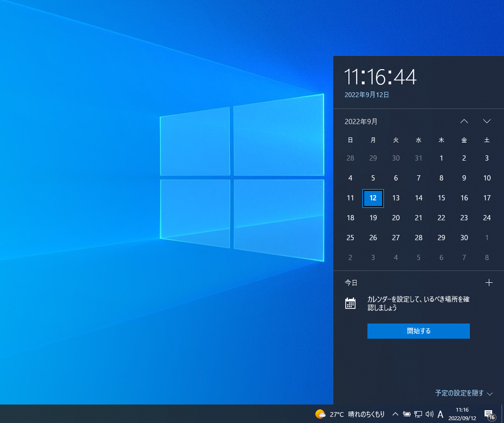Select date 23 in the calendar
The image size is (504, 423).
click(464, 218)
